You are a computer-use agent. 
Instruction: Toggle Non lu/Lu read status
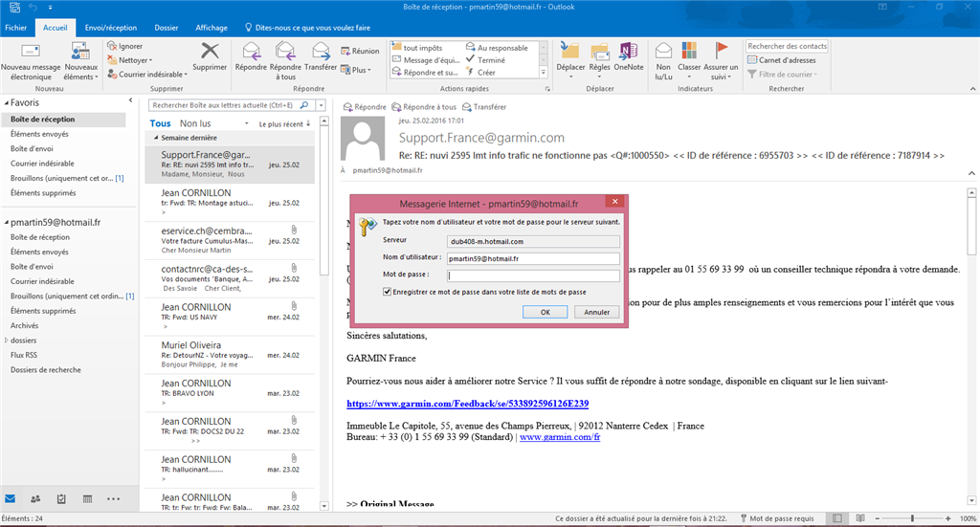tap(664, 61)
